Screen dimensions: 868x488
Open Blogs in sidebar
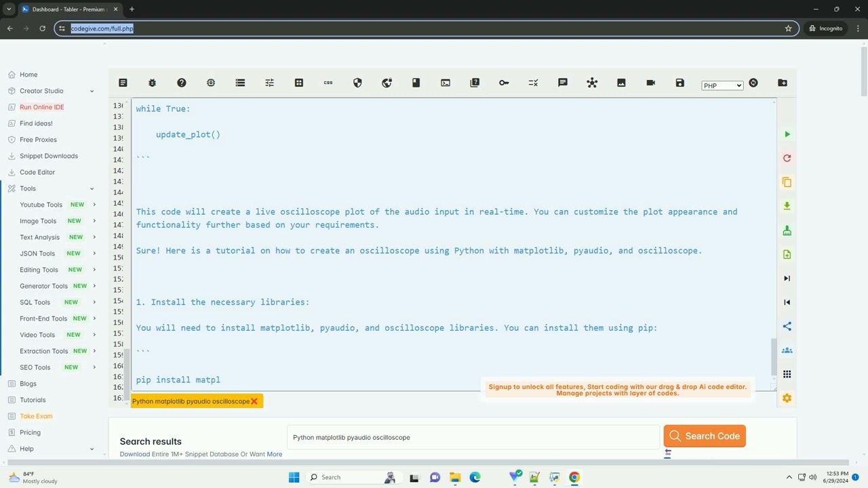point(28,384)
